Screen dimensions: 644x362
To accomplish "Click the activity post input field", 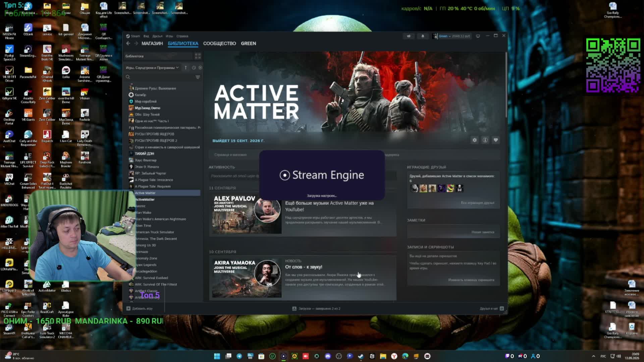I will point(234,176).
